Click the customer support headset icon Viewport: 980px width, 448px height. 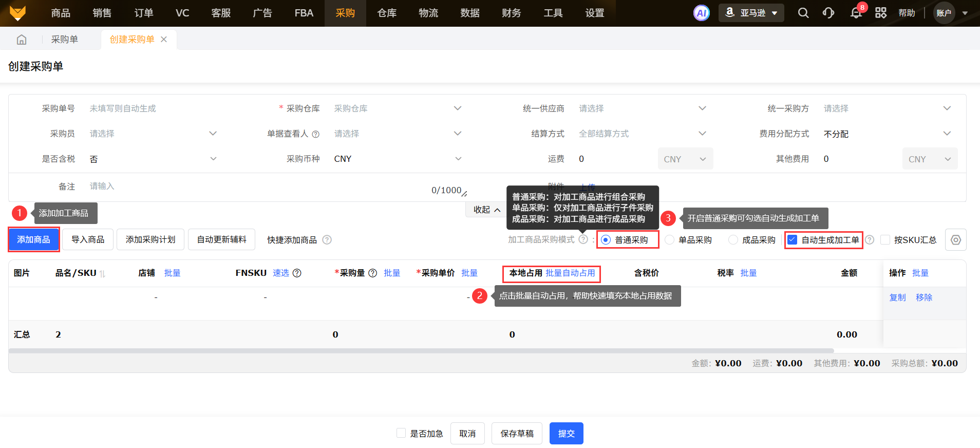(828, 13)
